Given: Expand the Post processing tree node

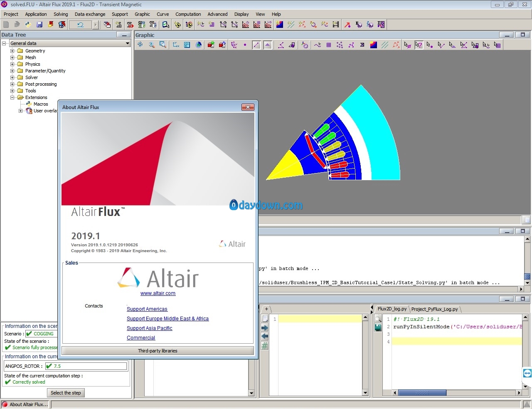Looking at the screenshot, I should [x=12, y=84].
